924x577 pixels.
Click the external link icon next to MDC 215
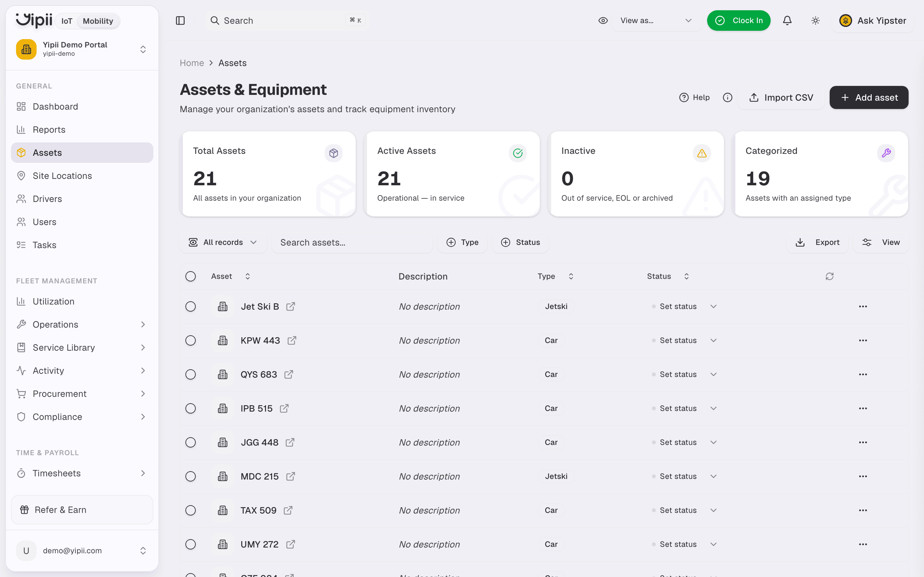[291, 476]
